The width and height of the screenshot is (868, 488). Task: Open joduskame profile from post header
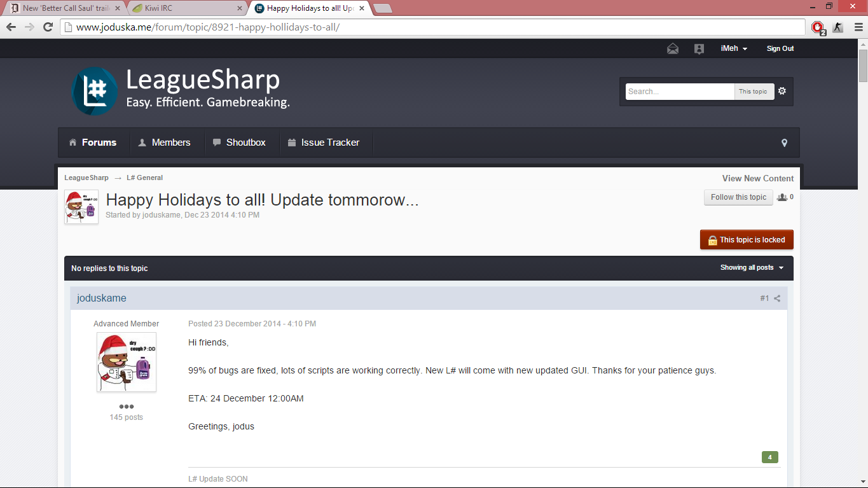(102, 298)
